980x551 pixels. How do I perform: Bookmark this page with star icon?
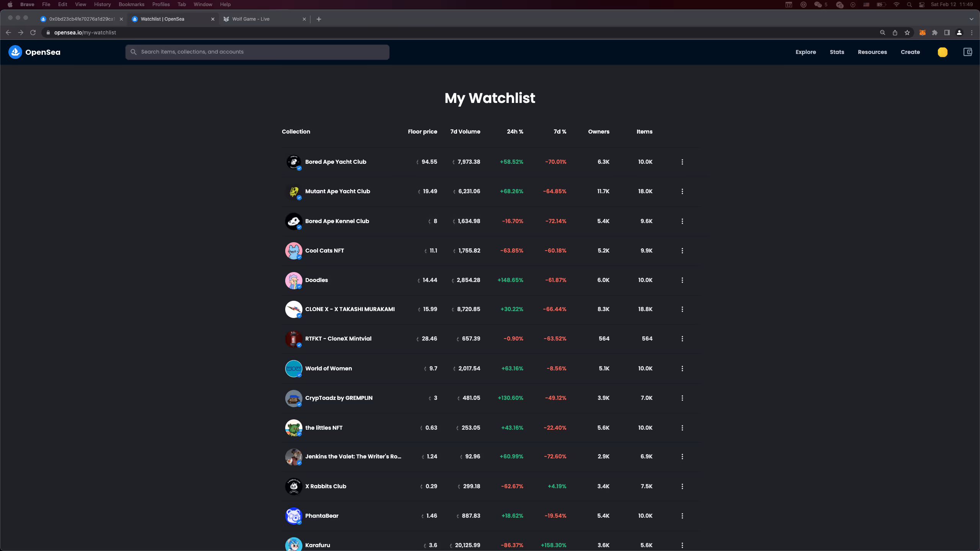click(x=907, y=33)
